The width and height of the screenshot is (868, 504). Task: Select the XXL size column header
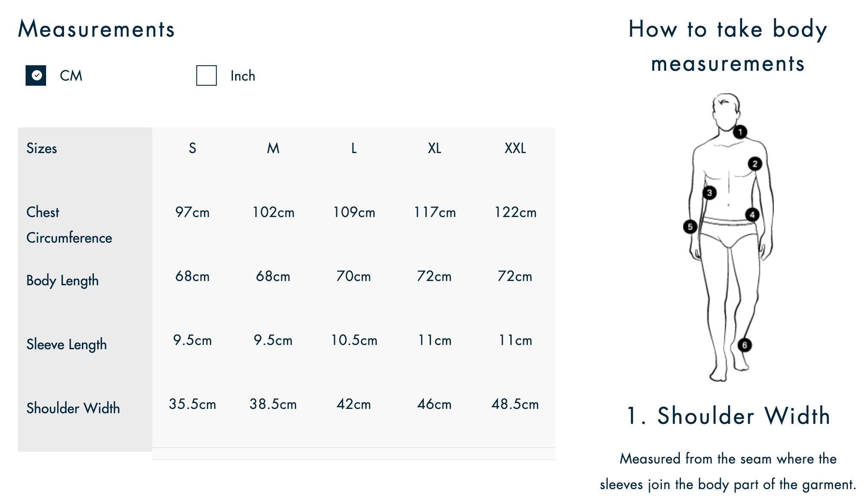point(515,148)
